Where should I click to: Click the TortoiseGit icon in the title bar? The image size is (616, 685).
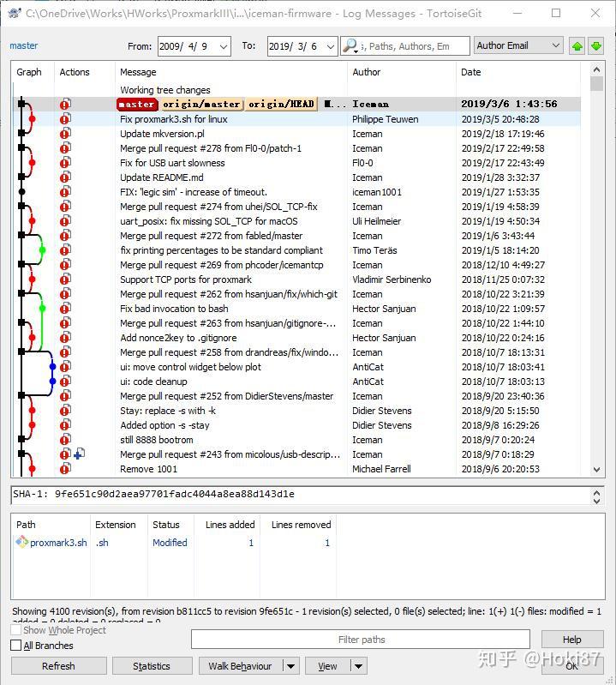coord(15,13)
